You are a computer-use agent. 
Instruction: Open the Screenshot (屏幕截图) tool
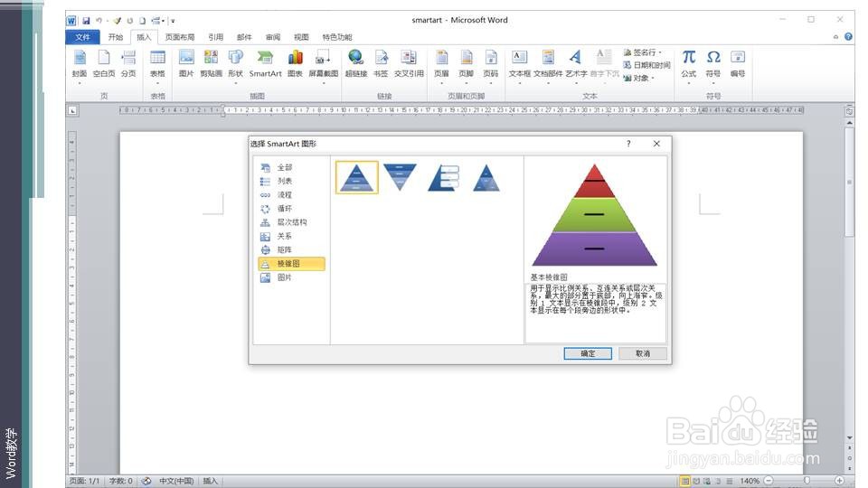324,65
